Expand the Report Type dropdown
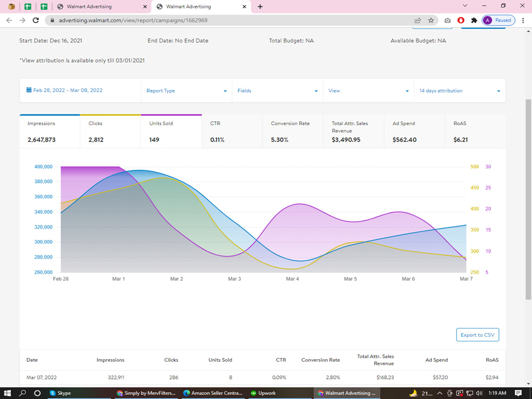 (187, 90)
